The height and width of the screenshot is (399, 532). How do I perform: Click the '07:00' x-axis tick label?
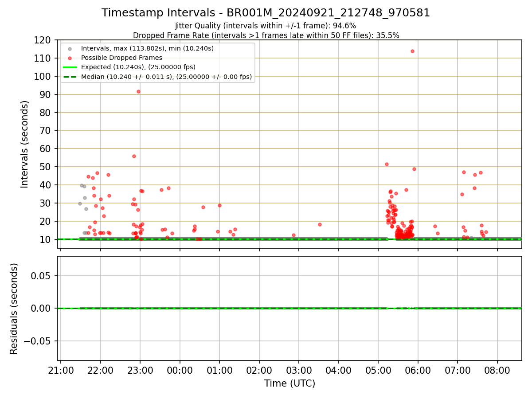tap(458, 370)
